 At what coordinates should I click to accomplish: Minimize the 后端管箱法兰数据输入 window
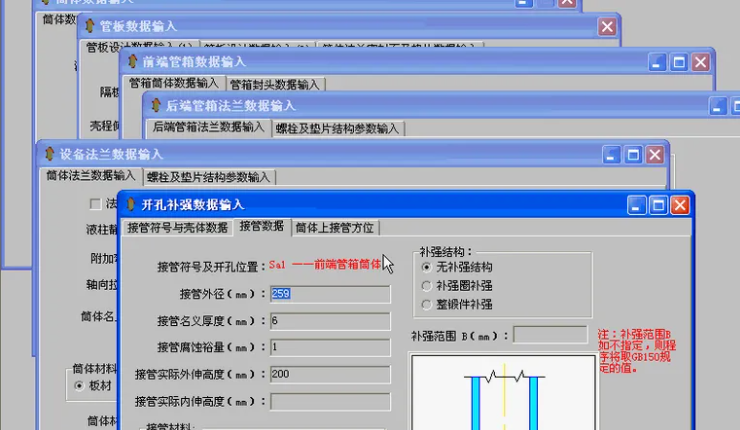click(x=717, y=106)
